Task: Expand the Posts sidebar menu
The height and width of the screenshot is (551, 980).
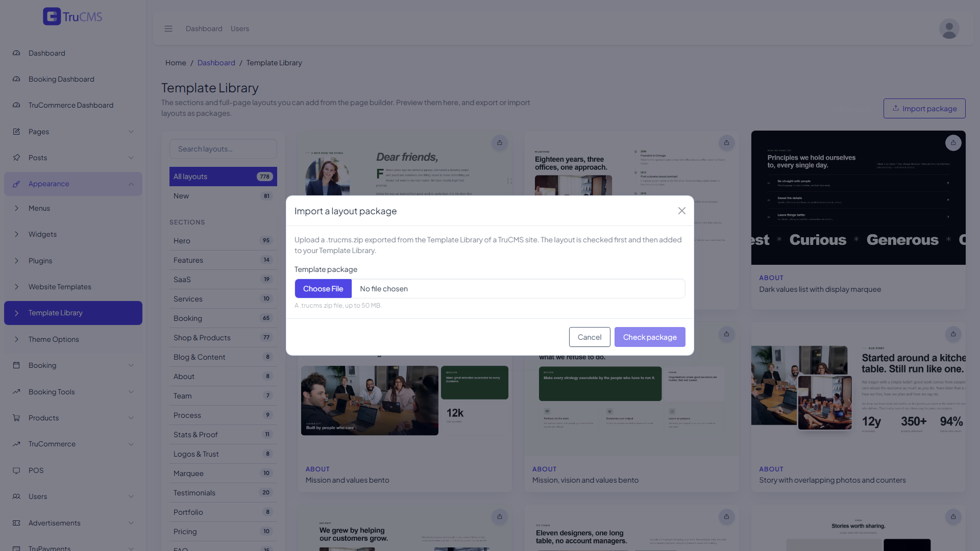Action: coord(131,158)
